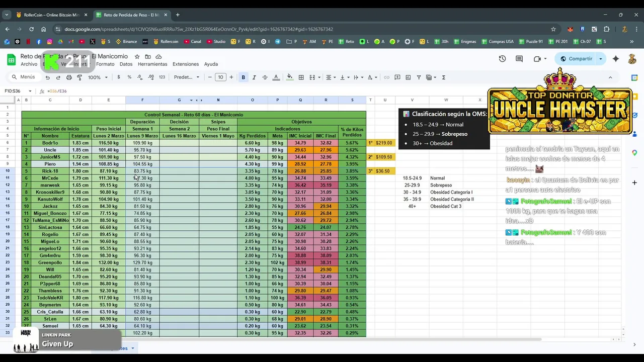Open Functions sigma menu
644x362 pixels.
pyautogui.click(x=443, y=77)
